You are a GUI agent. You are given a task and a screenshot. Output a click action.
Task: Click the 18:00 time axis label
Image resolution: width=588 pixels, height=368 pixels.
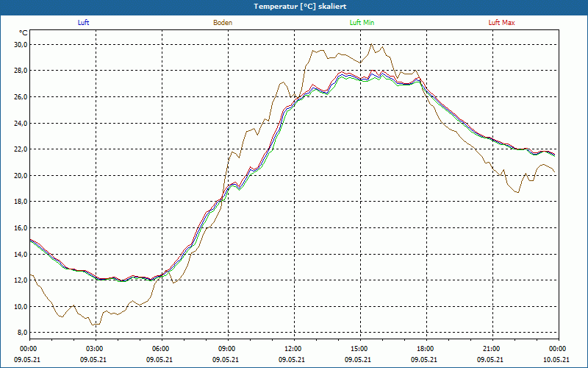(426, 349)
